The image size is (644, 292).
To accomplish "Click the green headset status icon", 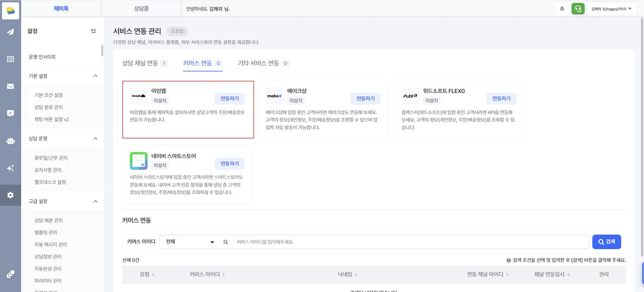I will click(x=578, y=9).
